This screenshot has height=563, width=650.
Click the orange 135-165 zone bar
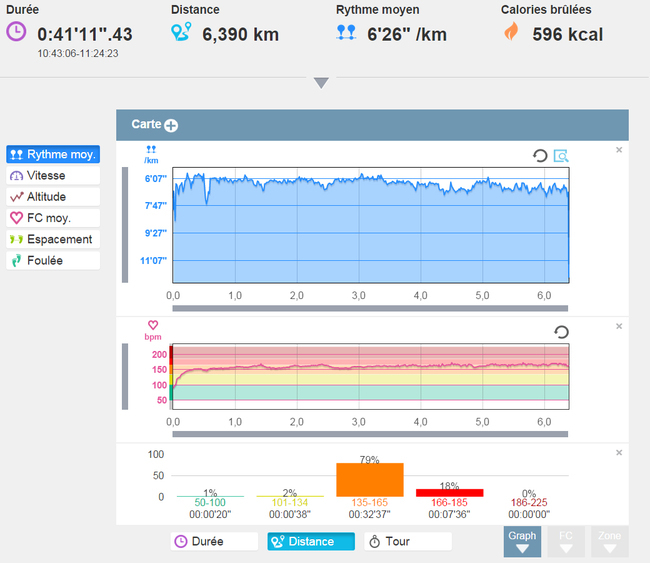370,480
